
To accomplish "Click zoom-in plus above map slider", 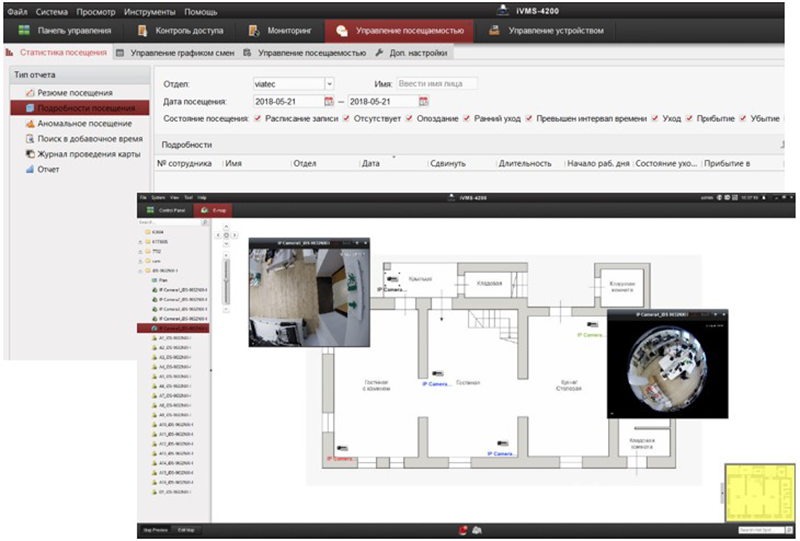I will (x=227, y=254).
